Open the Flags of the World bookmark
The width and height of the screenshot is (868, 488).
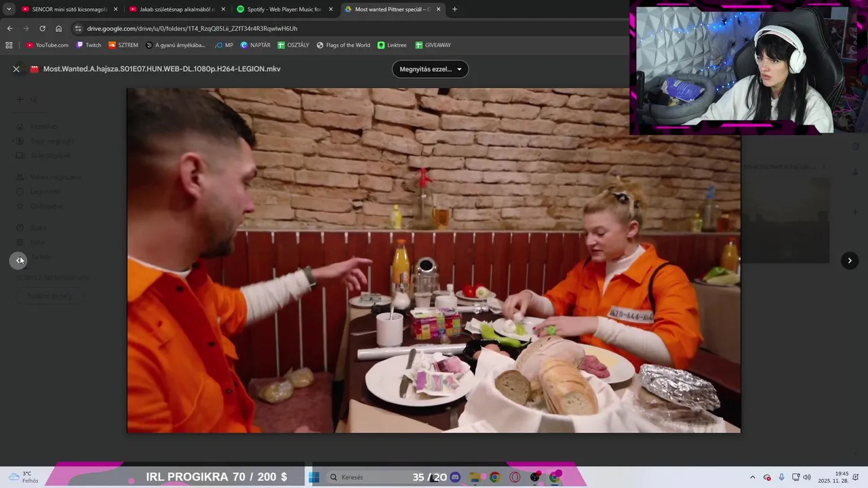(x=343, y=45)
